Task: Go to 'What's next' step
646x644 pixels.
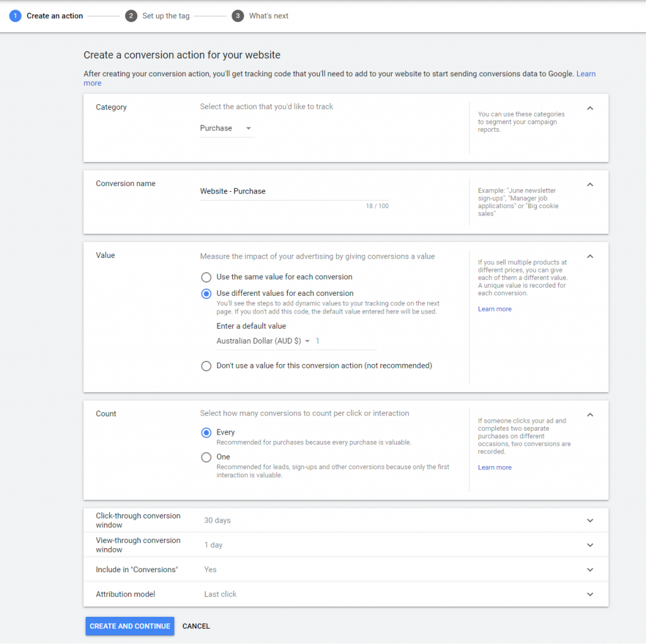Action: [269, 16]
